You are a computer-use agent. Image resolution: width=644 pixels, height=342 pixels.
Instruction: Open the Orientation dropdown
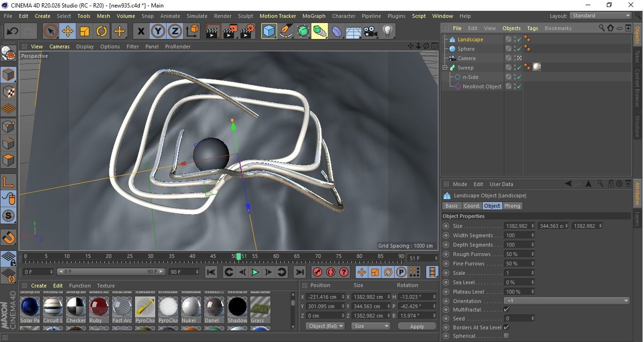[567, 301]
